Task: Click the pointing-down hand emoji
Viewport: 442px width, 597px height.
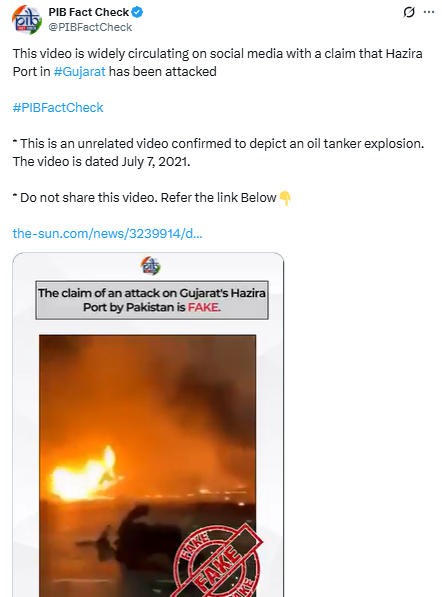Action: tap(285, 198)
